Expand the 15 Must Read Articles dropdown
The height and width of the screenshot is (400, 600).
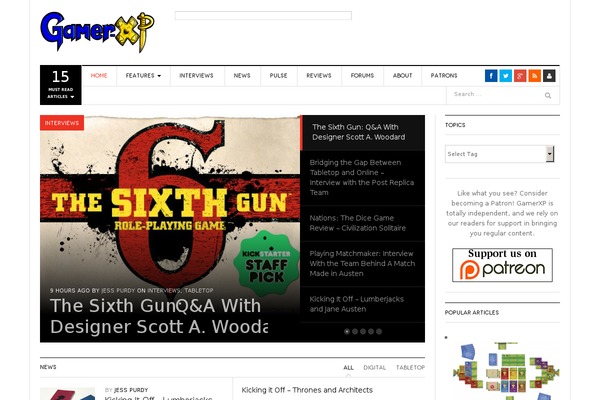60,85
